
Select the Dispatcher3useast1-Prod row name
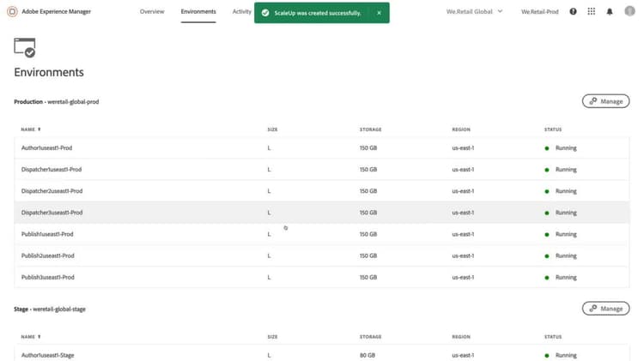click(52, 213)
